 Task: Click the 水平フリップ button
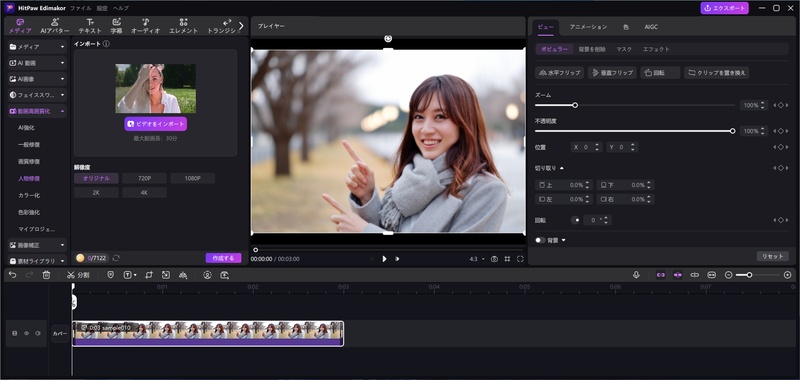tap(560, 73)
